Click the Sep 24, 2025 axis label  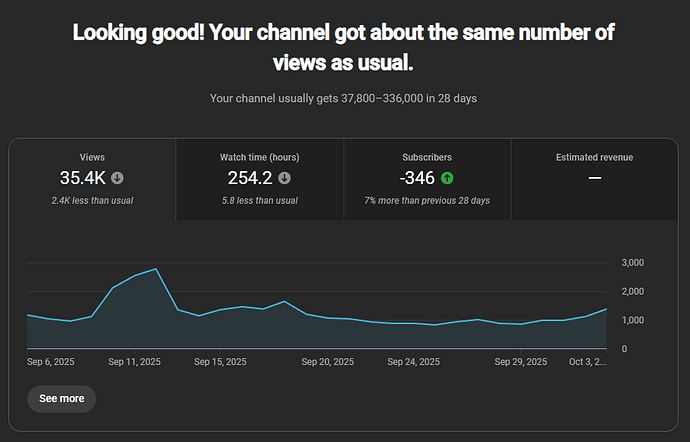coord(413,362)
